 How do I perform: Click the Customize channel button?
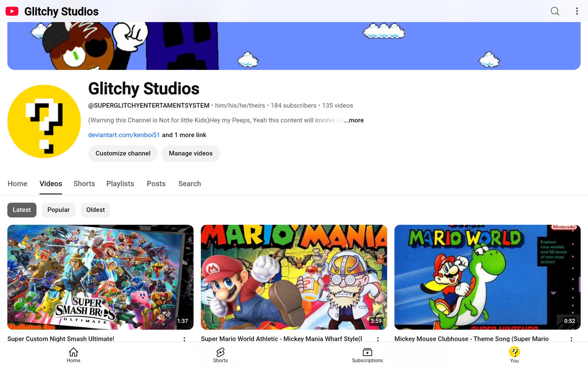[123, 154]
